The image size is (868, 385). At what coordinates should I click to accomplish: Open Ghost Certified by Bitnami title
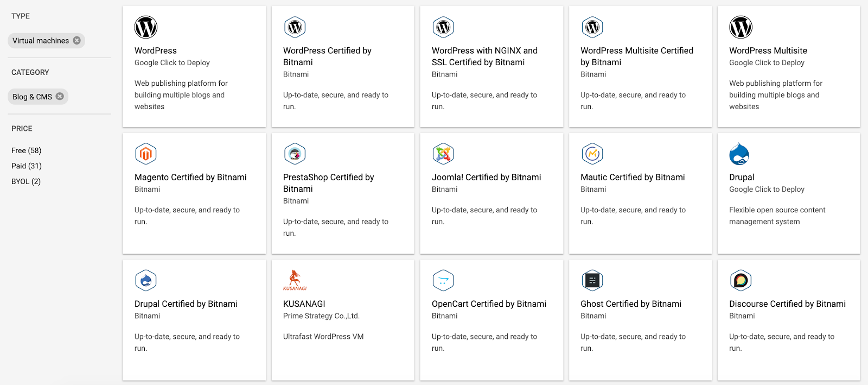(x=631, y=304)
